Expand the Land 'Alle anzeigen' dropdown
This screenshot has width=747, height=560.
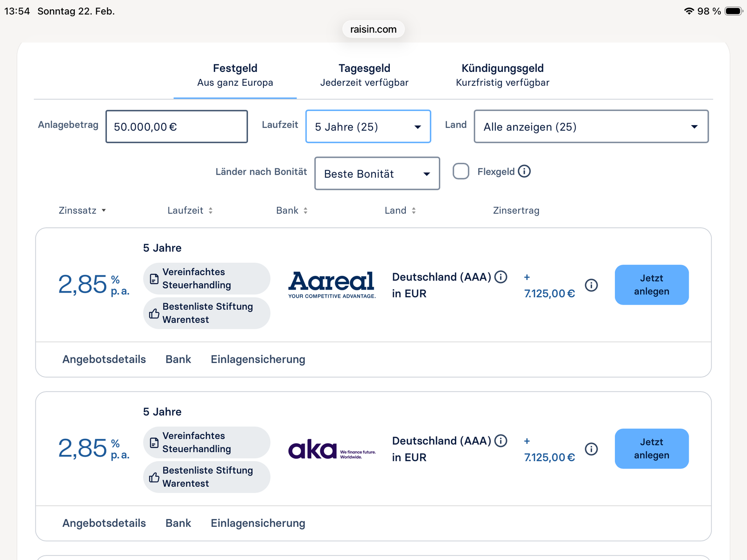pos(591,126)
